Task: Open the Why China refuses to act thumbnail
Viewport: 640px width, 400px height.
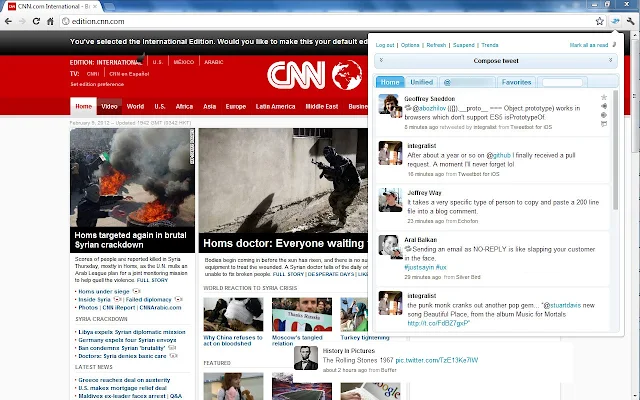Action: (233, 314)
